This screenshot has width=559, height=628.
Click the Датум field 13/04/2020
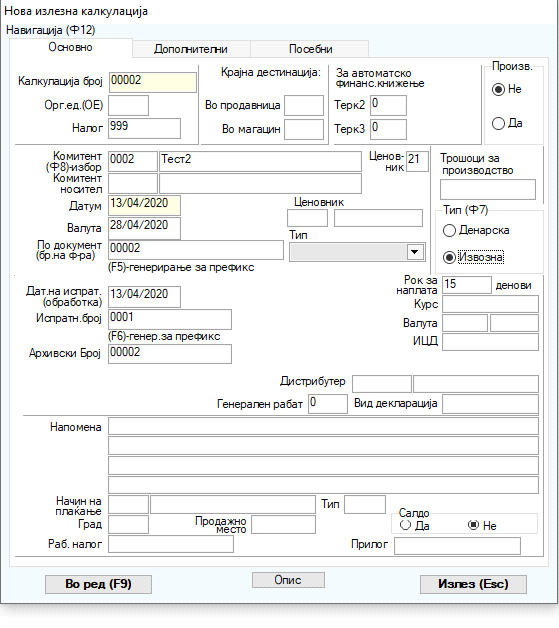click(145, 205)
